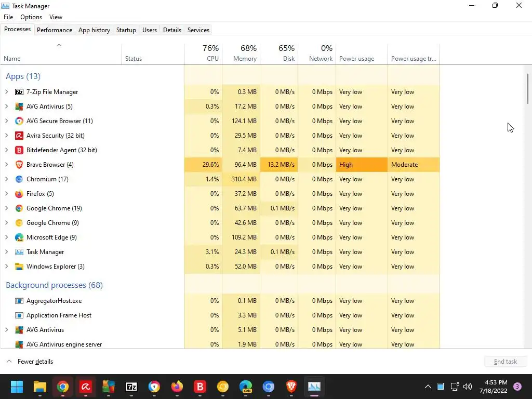
Task: Click the Task Manager process row icon
Action: point(19,252)
